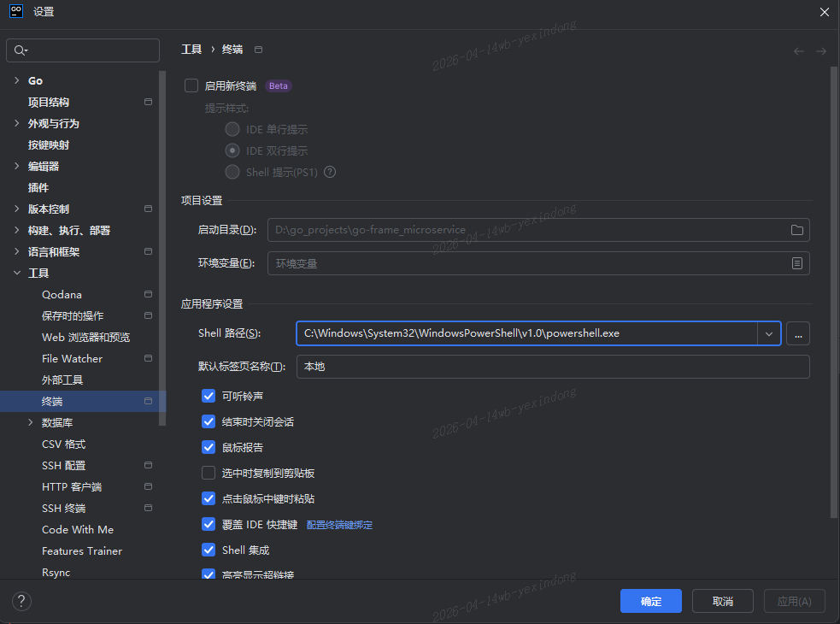Click the project icon next to HTTP 客户端
This screenshot has height=624, width=840.
click(x=149, y=486)
